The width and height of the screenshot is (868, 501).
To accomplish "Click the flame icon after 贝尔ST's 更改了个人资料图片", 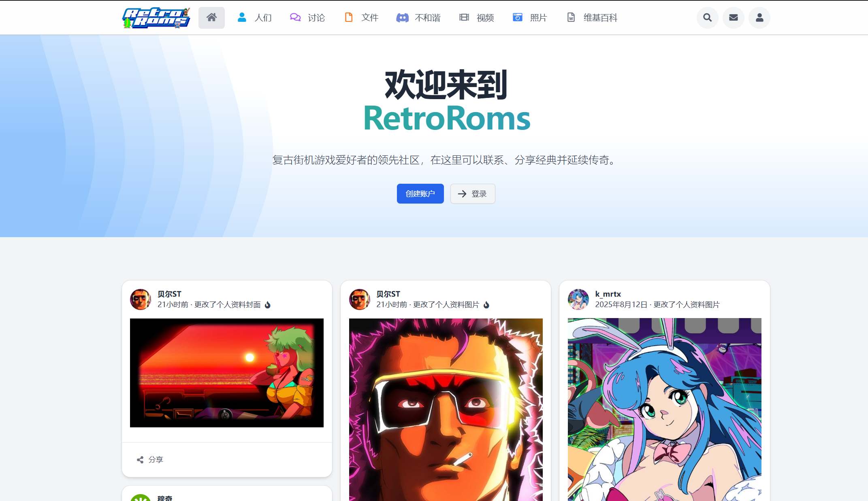I will tap(486, 305).
